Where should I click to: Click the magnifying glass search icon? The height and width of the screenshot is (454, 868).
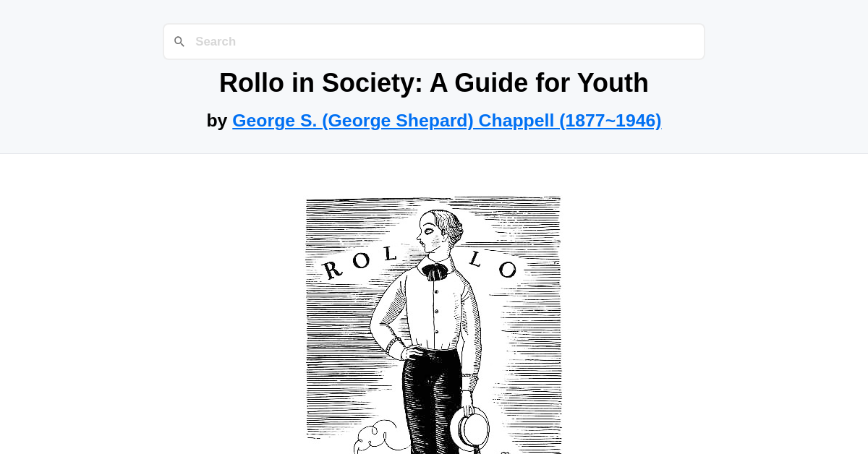click(x=179, y=41)
